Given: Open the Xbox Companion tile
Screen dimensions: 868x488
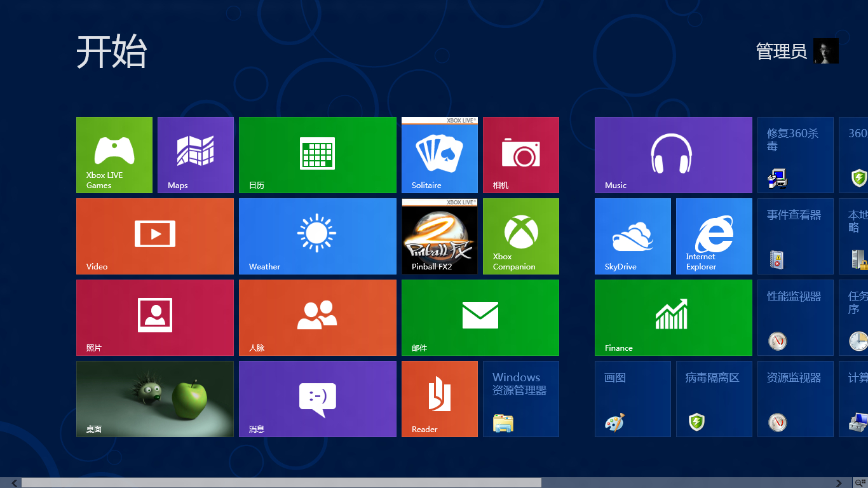Looking at the screenshot, I should click(521, 236).
